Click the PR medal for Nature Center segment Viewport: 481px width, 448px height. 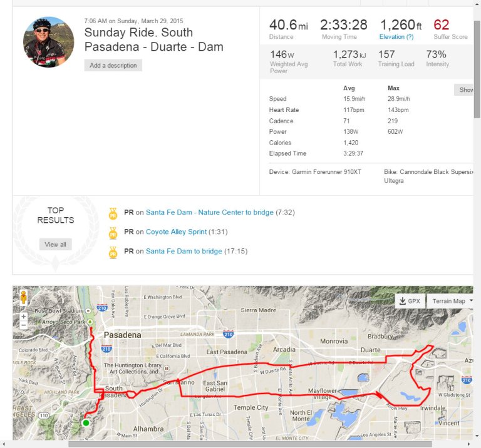pyautogui.click(x=113, y=213)
